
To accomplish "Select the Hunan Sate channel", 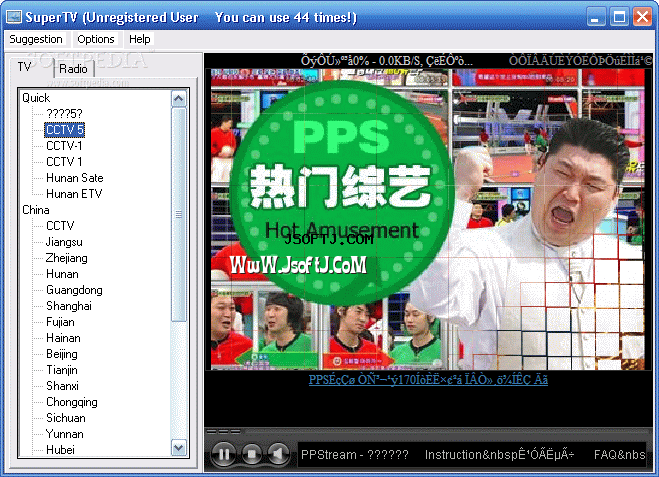I will pos(75,178).
